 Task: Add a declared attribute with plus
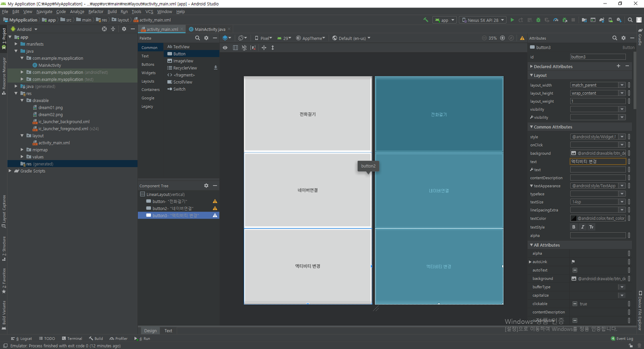coord(618,66)
